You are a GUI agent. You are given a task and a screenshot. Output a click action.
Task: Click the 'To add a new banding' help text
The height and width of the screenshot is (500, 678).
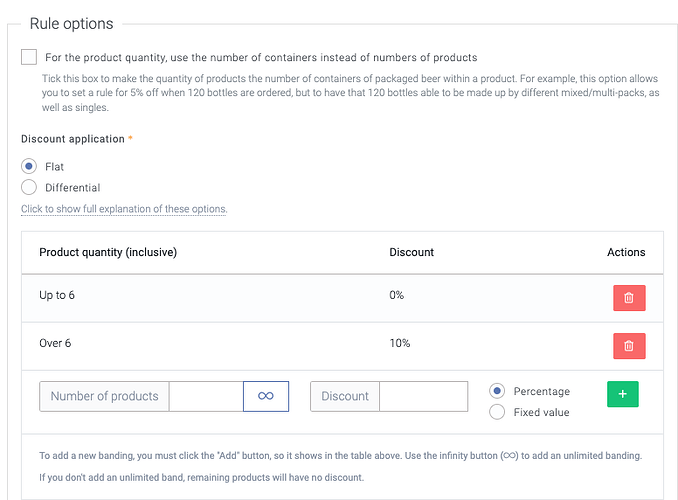click(x=341, y=455)
